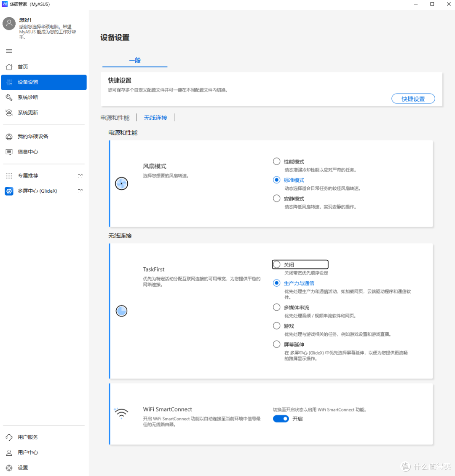This screenshot has height=476, width=455.
Task: Minimize the MyASUS window
Action: click(416, 4)
